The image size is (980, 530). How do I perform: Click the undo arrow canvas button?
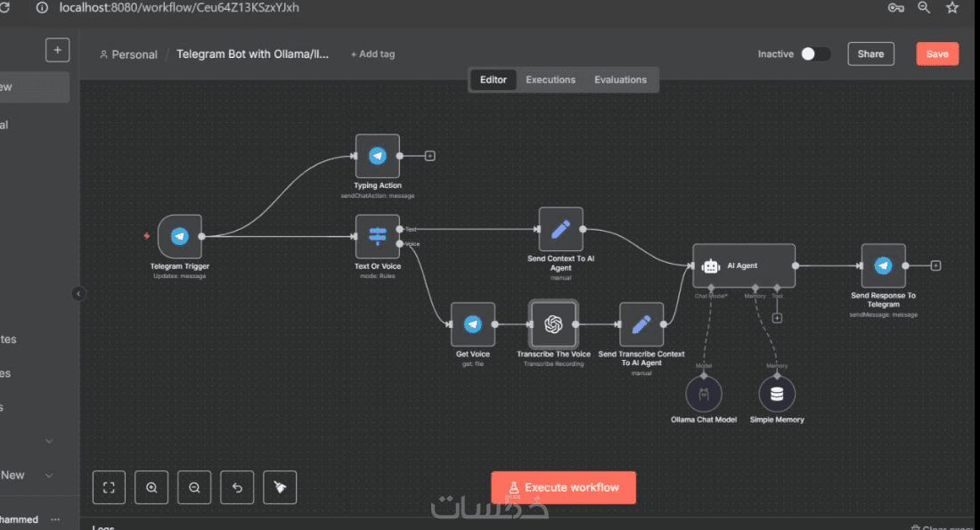(x=237, y=487)
